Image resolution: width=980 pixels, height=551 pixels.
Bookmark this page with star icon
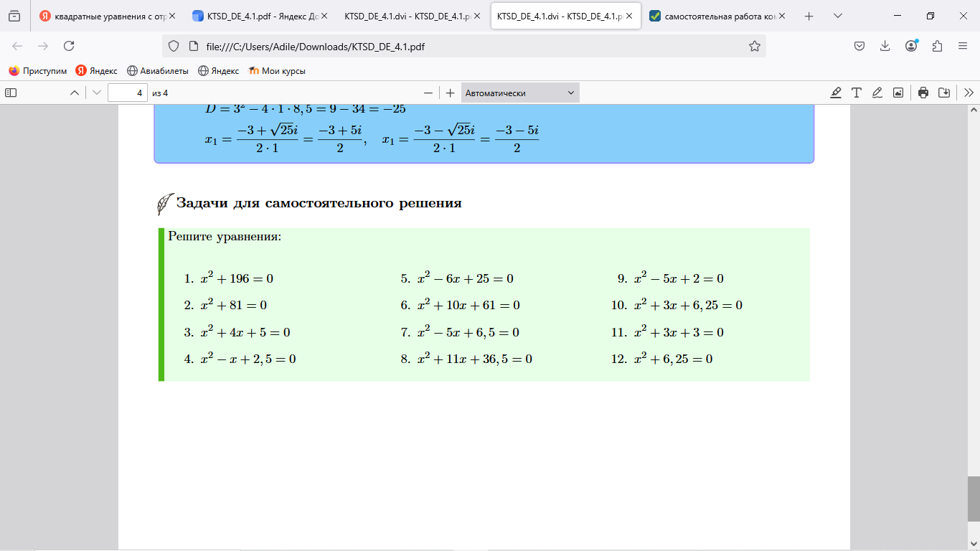click(x=755, y=46)
